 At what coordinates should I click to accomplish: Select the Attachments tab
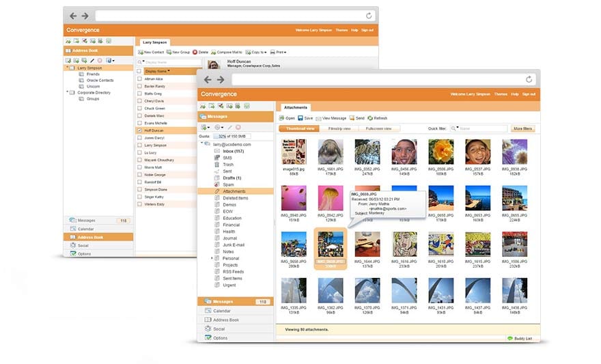pos(296,108)
